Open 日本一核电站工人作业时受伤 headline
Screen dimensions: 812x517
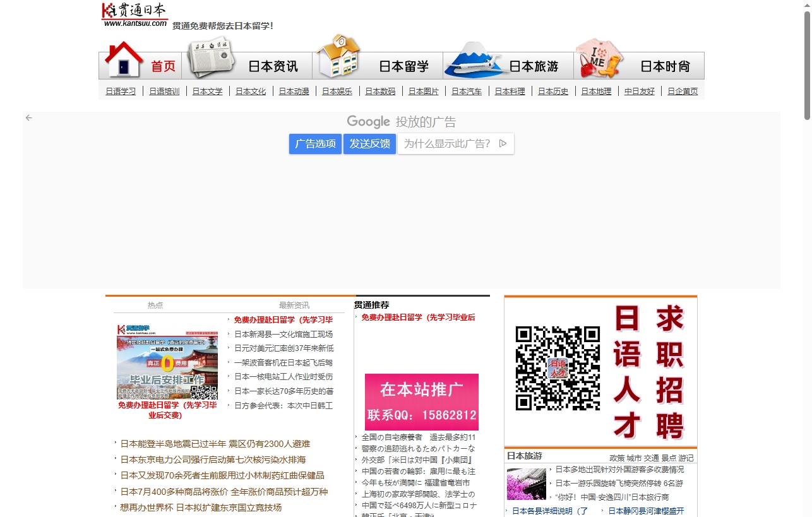(284, 377)
